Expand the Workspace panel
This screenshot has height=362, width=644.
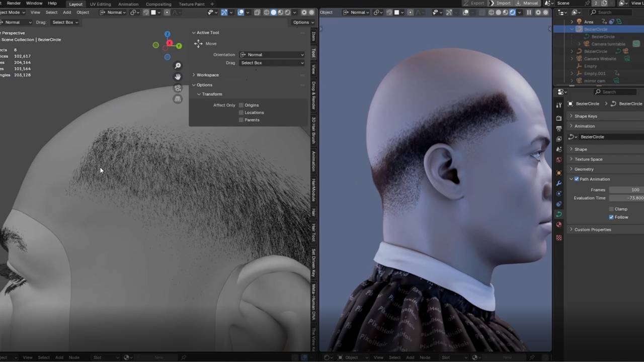click(207, 75)
